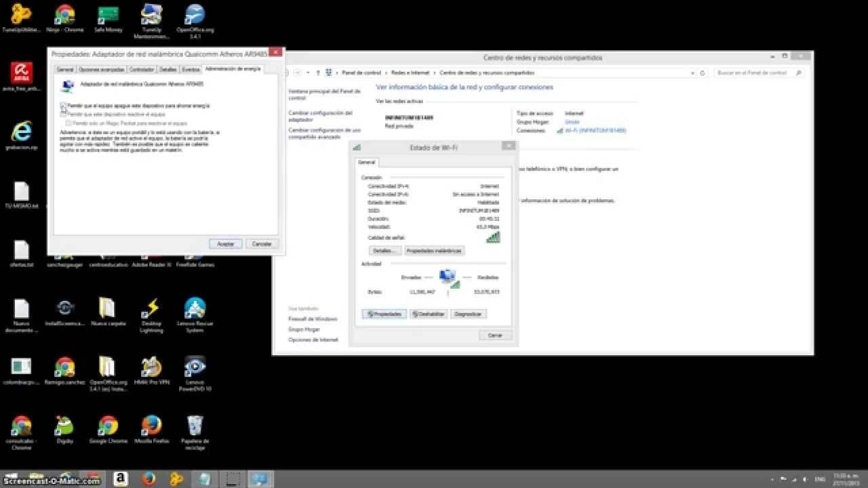Viewport: 868px width, 488px height.
Task: Launch Google Chrome desktop shortcut
Action: [x=108, y=426]
